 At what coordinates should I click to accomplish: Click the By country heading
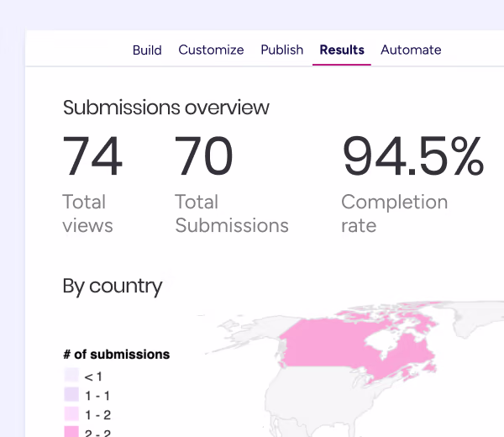pos(113,286)
